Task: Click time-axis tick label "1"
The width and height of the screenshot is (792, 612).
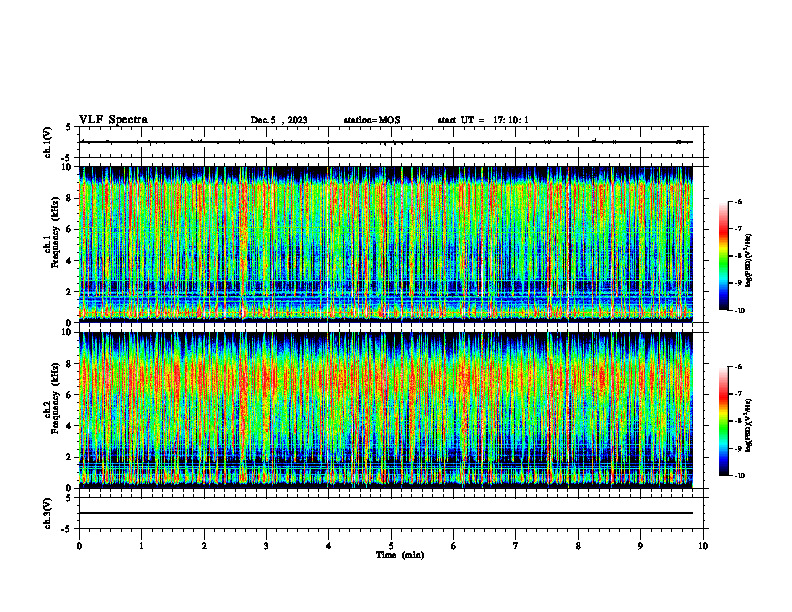Action: (141, 546)
